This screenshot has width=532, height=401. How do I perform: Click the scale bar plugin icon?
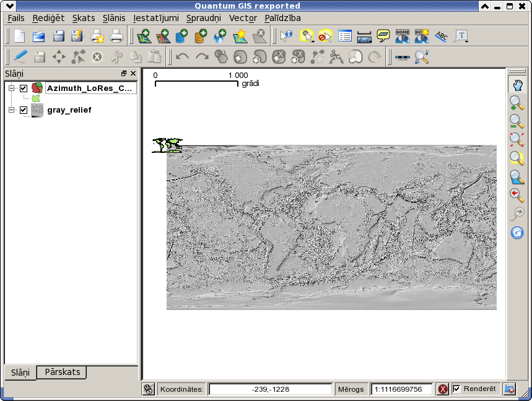point(403,57)
